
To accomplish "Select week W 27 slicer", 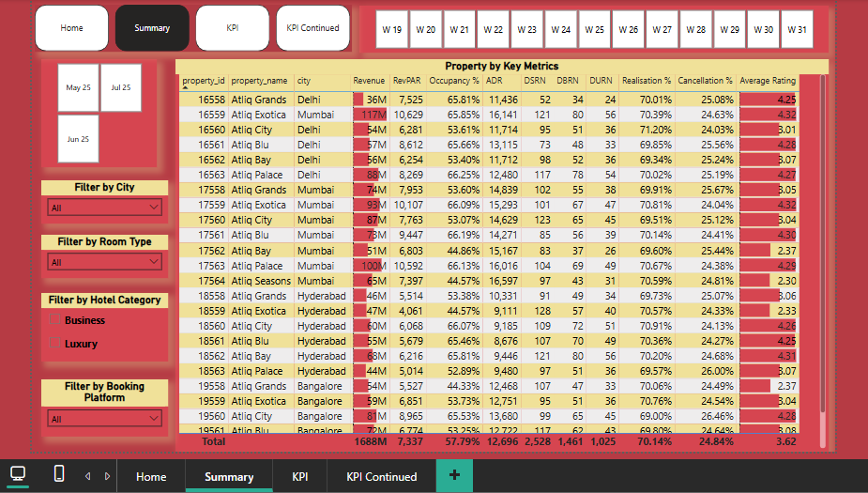I will 662,29.
